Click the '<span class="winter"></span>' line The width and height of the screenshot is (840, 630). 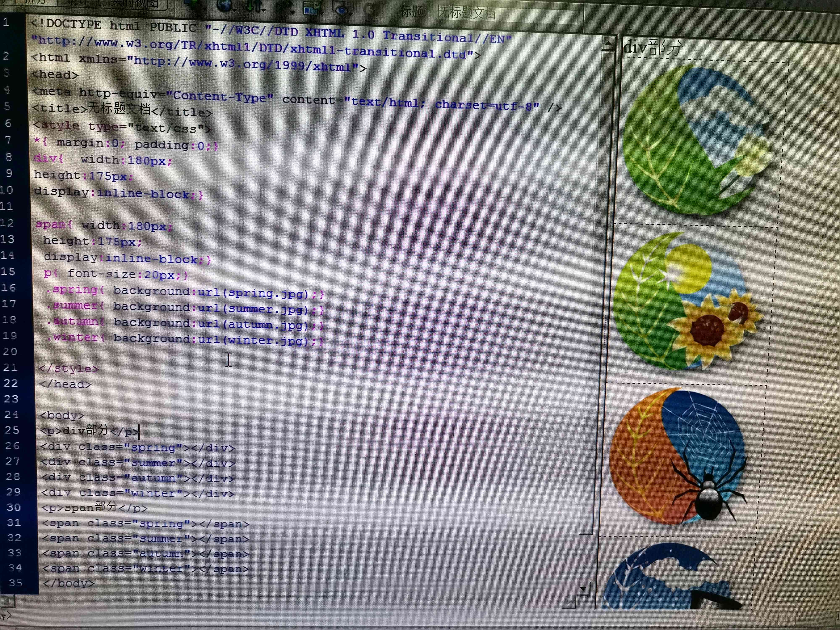pyautogui.click(x=146, y=568)
